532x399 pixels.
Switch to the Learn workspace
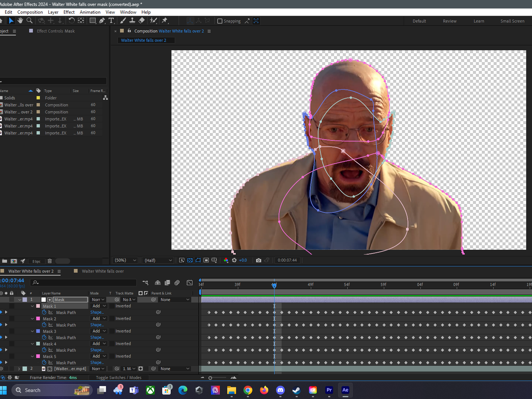click(x=479, y=21)
